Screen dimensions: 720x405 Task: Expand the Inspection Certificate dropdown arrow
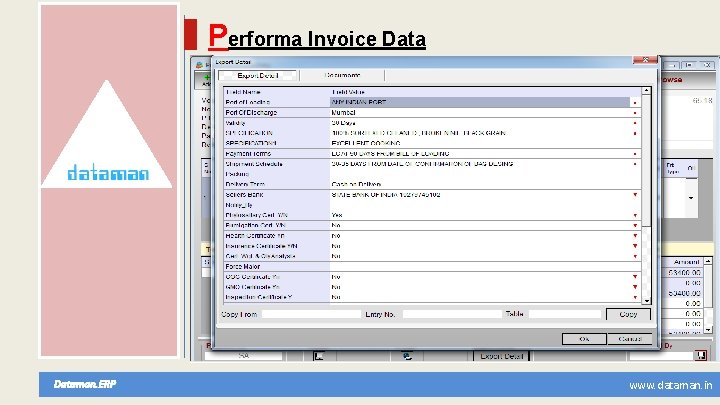pyautogui.click(x=635, y=298)
